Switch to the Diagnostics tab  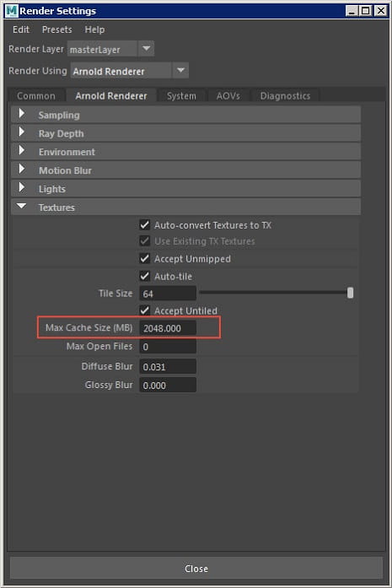click(285, 96)
